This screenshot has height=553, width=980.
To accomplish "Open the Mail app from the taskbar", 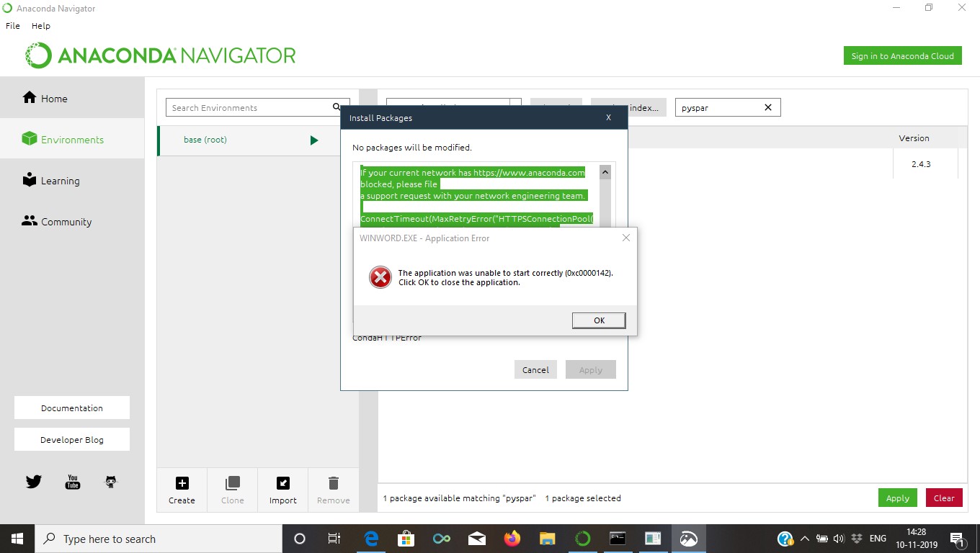I will [476, 539].
